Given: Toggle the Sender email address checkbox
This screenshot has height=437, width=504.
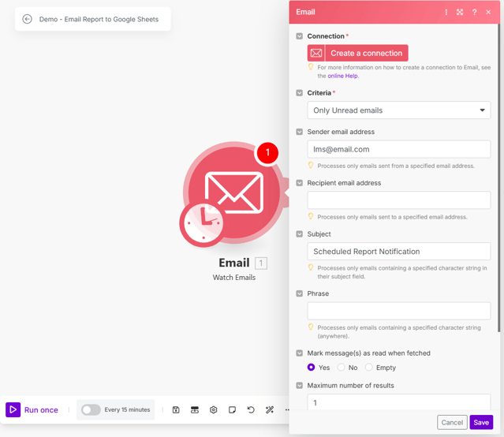Looking at the screenshot, I should click(299, 132).
